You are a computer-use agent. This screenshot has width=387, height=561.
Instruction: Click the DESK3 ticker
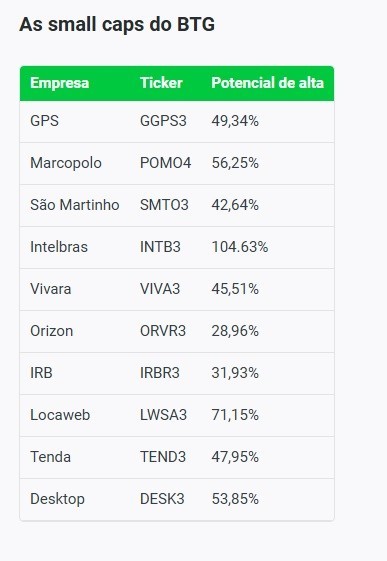coord(162,499)
